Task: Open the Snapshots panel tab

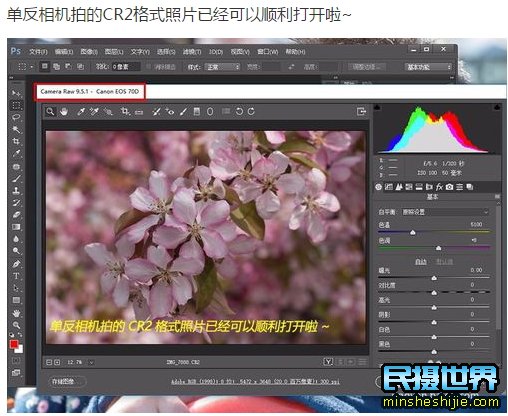Action: point(470,187)
